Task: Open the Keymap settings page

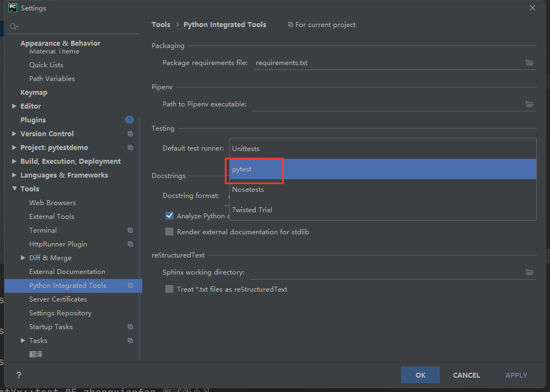Action: [34, 92]
